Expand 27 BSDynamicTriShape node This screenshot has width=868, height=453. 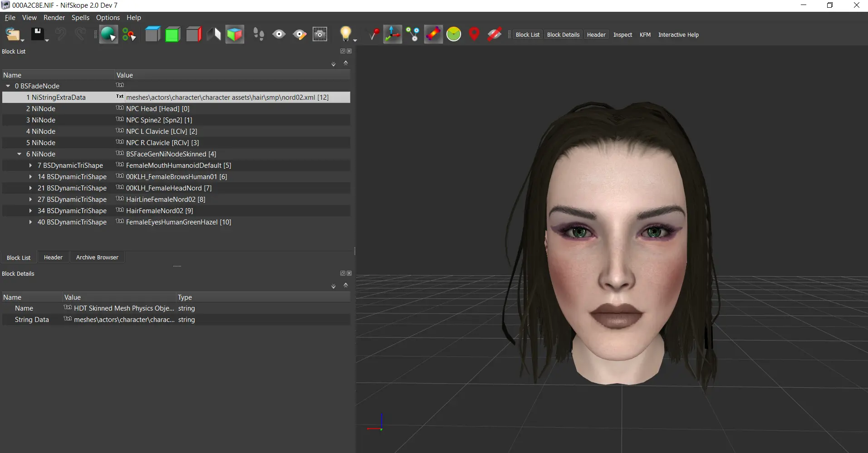click(x=30, y=200)
